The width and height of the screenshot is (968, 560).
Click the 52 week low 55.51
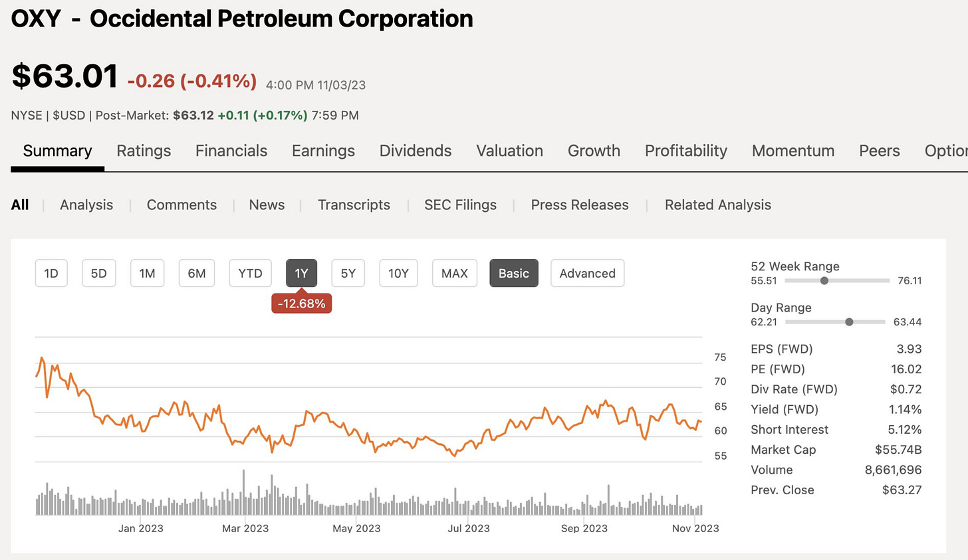(764, 280)
